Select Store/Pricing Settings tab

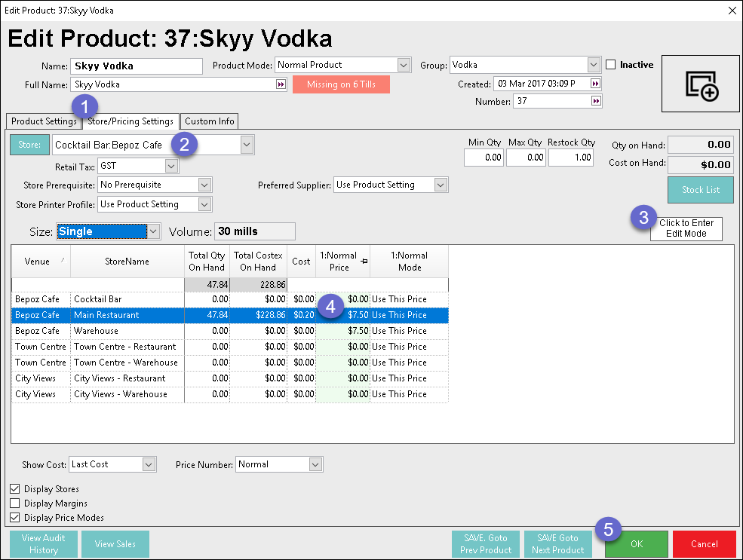pos(130,121)
